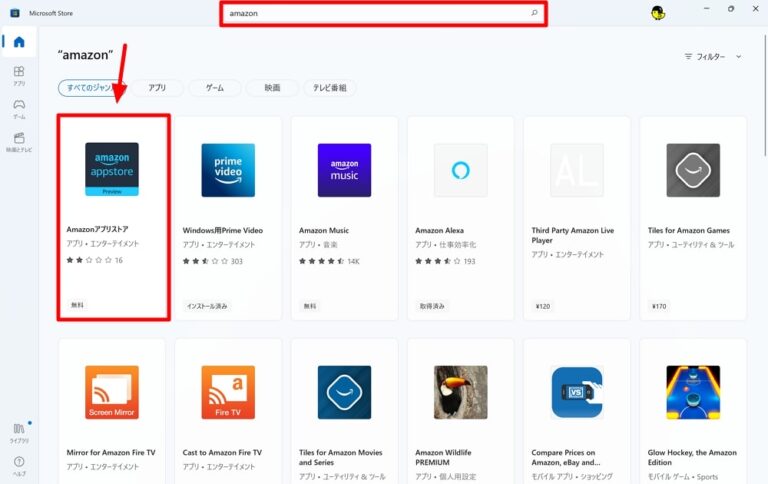This screenshot has height=484, width=768.
Task: Open the Amazon Music app tile
Action: point(344,218)
